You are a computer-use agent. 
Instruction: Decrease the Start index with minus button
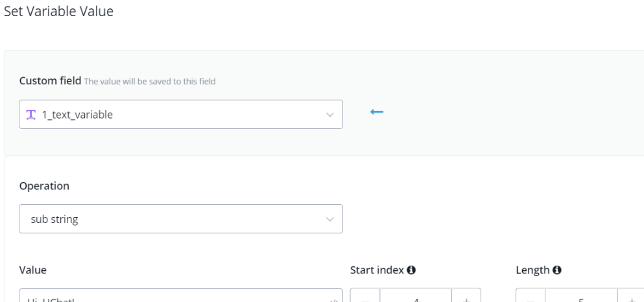point(365,297)
